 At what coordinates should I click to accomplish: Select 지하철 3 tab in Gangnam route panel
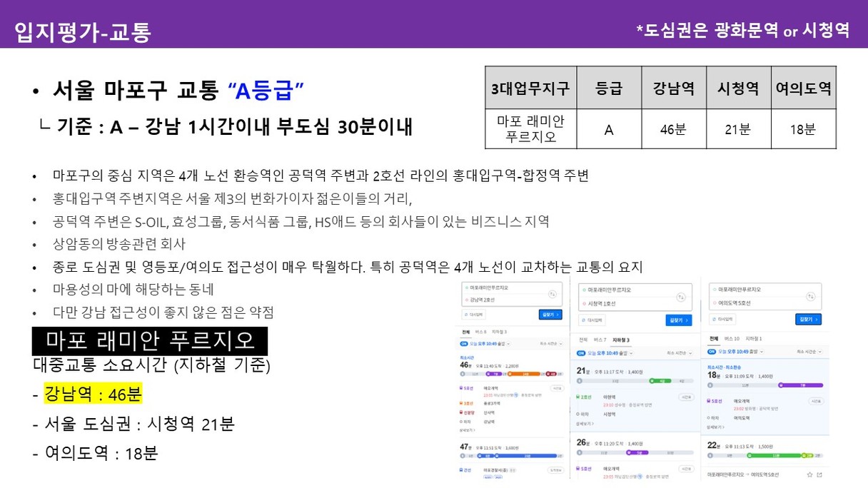pos(499,332)
